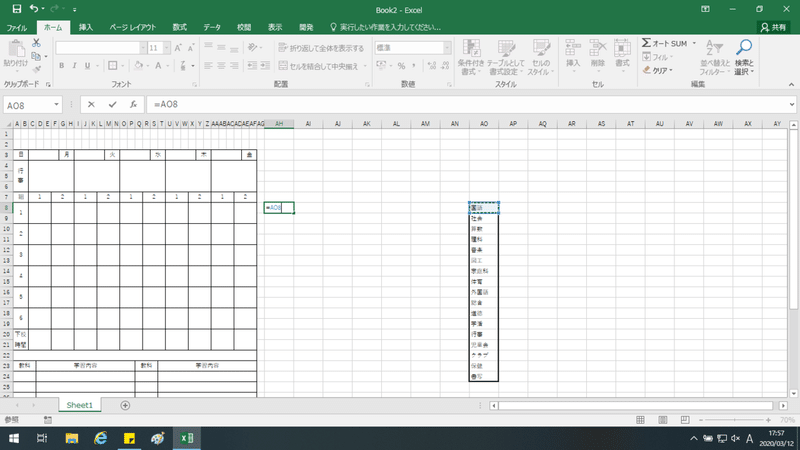Click the zoom slider in status bar

coord(735,420)
